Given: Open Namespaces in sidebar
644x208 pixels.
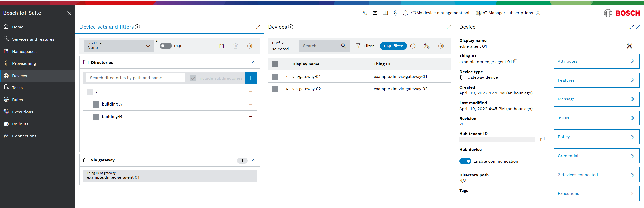Looking at the screenshot, I should [38, 51].
